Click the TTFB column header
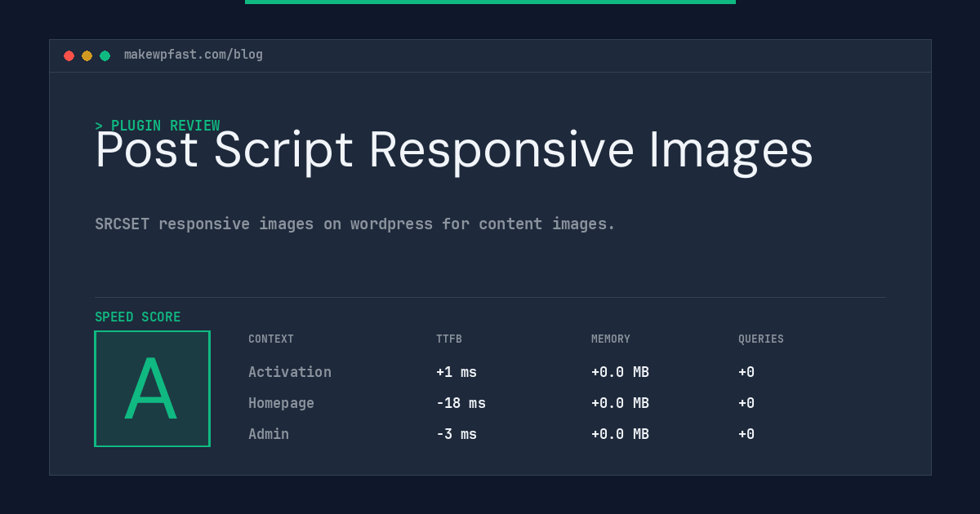Viewport: 980px width, 514px height. point(449,339)
